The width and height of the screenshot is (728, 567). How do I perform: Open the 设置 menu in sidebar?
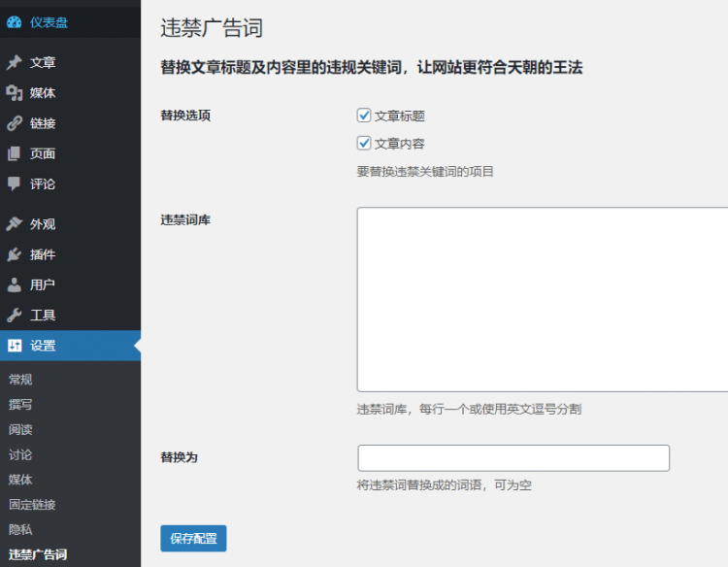[43, 346]
